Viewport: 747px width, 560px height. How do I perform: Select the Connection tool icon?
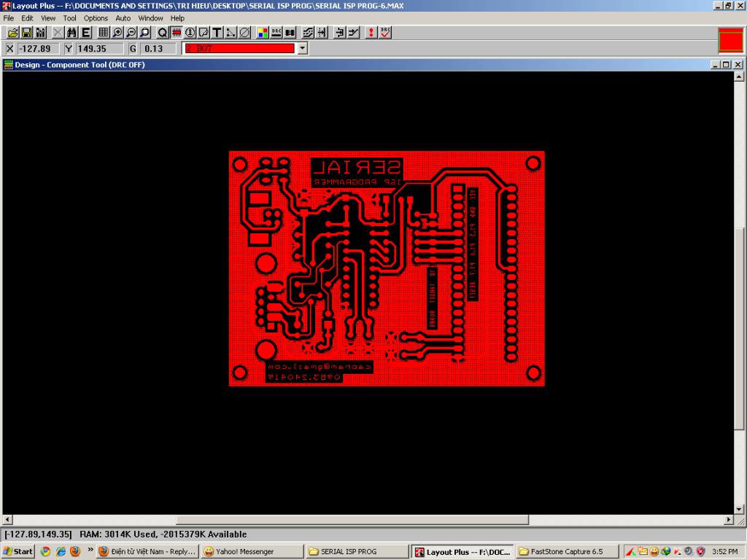tap(231, 32)
